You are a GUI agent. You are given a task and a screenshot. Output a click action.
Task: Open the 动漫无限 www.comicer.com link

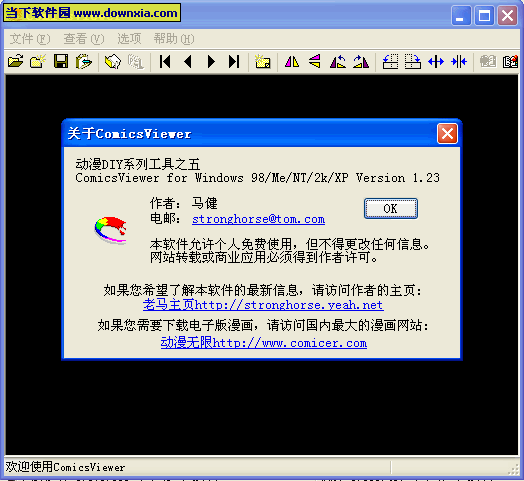(264, 343)
